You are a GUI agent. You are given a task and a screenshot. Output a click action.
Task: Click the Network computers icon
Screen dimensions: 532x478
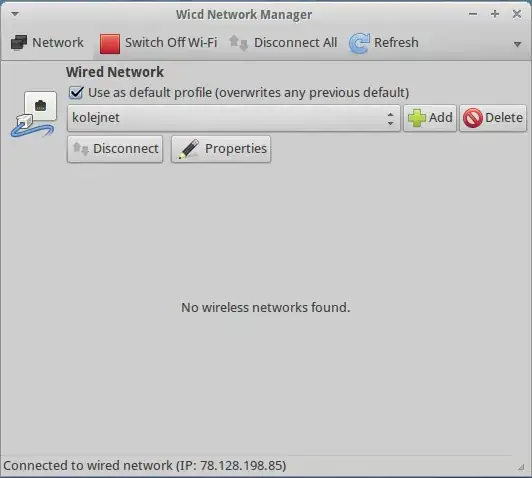(19, 43)
